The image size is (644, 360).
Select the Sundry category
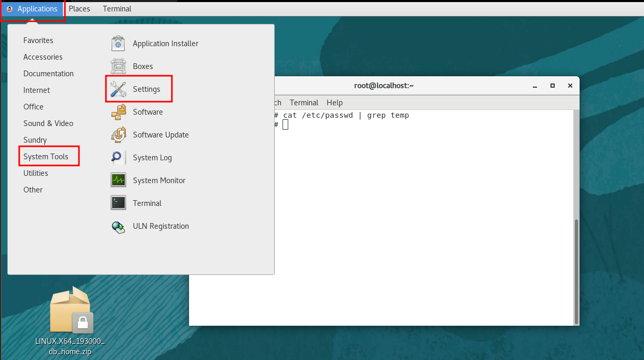(35, 140)
